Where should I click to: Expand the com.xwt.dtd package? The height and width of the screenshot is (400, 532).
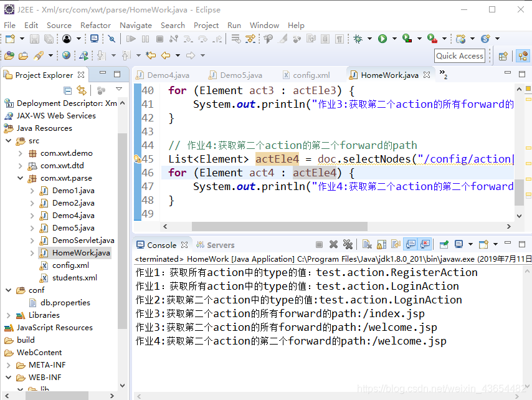click(21, 166)
